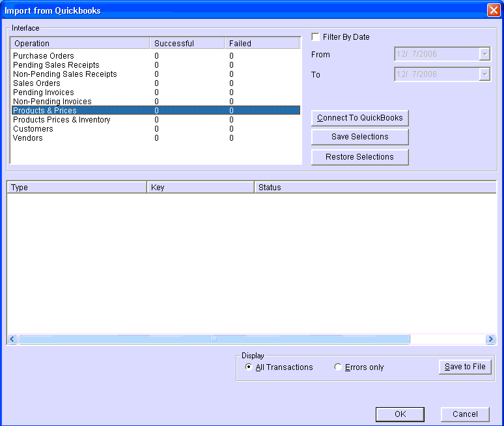Viewport: 504px width, 426px height.
Task: Click the horizontal scrollbar thumb
Action: pos(214,339)
